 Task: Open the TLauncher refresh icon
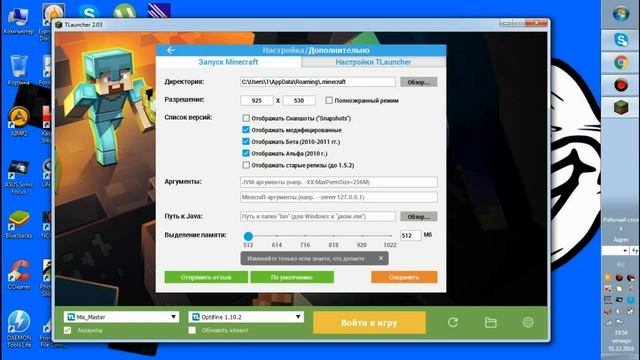(x=453, y=322)
